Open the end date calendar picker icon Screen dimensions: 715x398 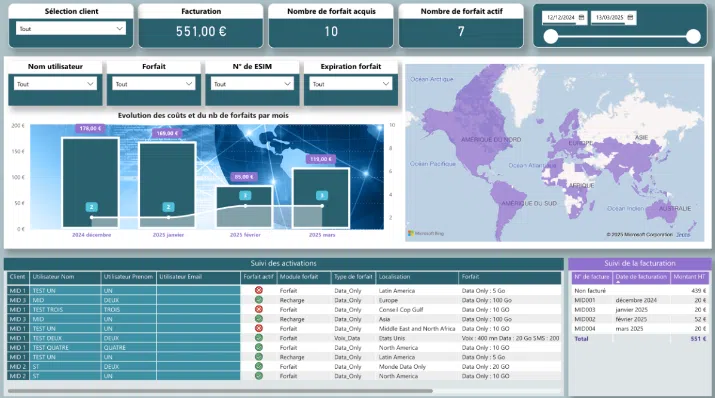pos(630,17)
